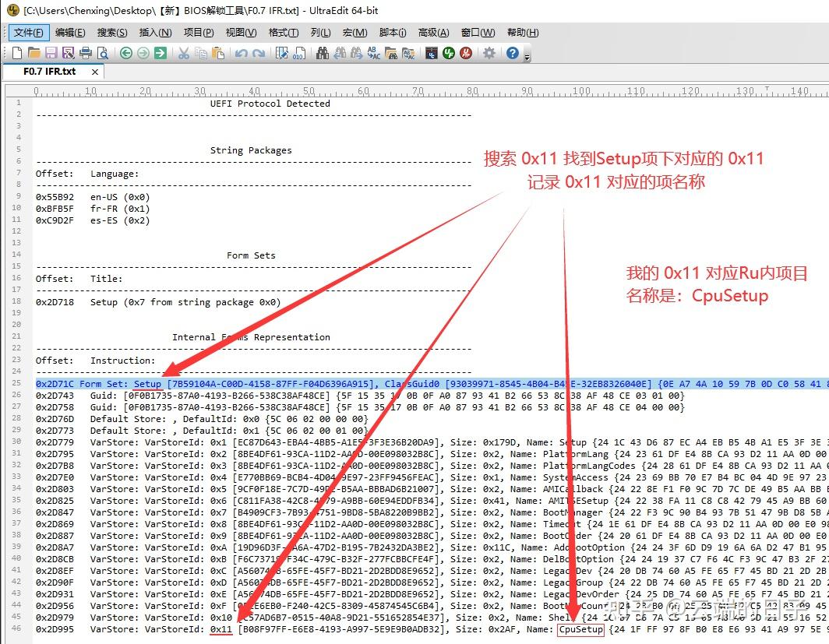Open the 视图(V) menu
The width and height of the screenshot is (829, 644).
pyautogui.click(x=241, y=33)
